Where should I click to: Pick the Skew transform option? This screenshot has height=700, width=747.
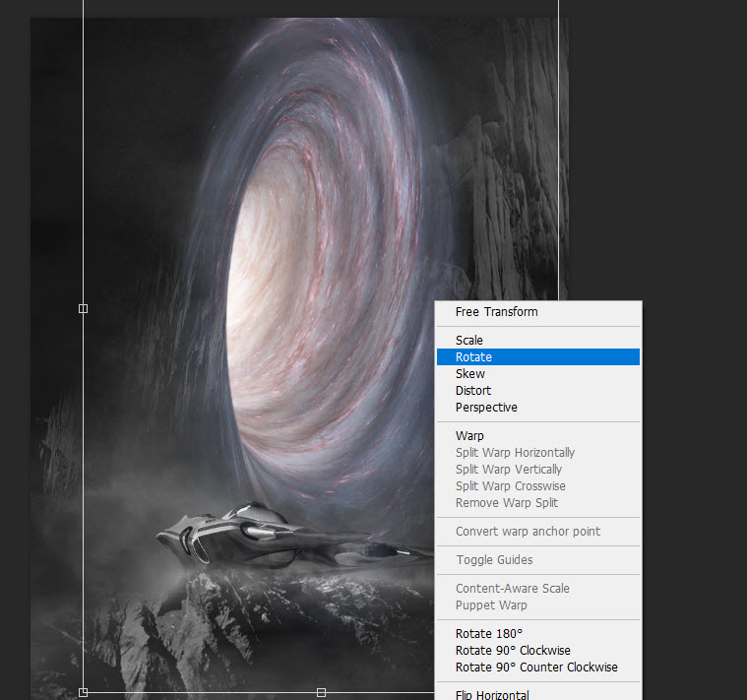(470, 374)
